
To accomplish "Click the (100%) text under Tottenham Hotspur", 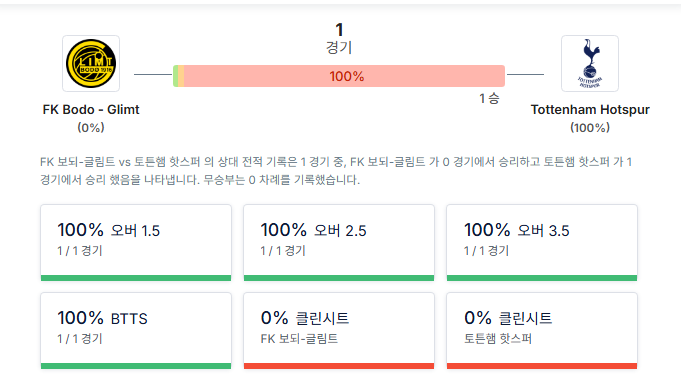I will [x=590, y=128].
